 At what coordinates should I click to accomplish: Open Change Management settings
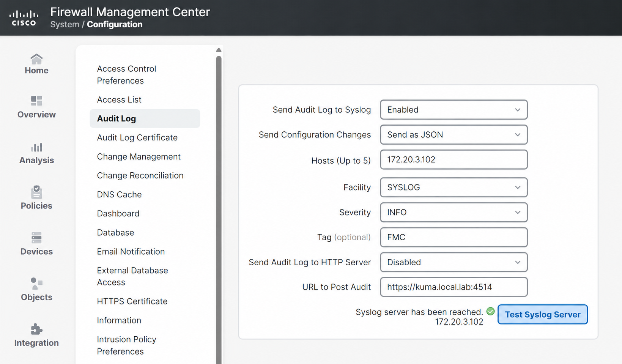click(139, 157)
